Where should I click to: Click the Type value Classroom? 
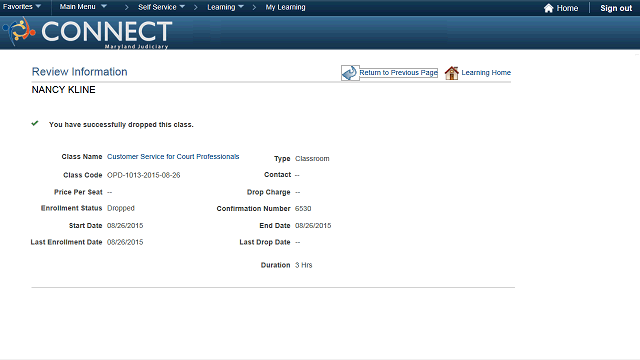(x=312, y=159)
